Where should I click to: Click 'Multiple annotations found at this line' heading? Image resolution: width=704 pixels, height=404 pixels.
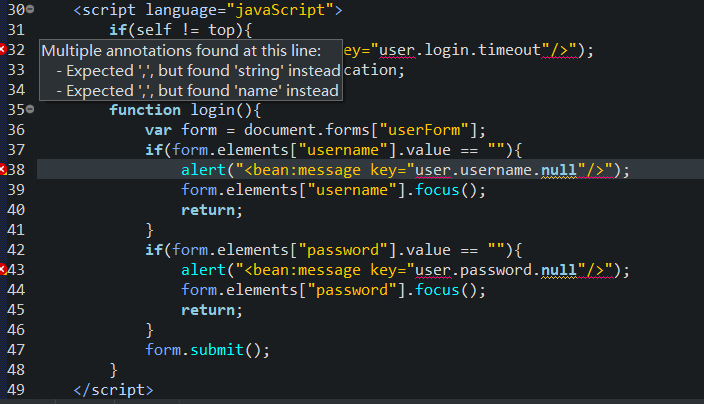(181, 51)
